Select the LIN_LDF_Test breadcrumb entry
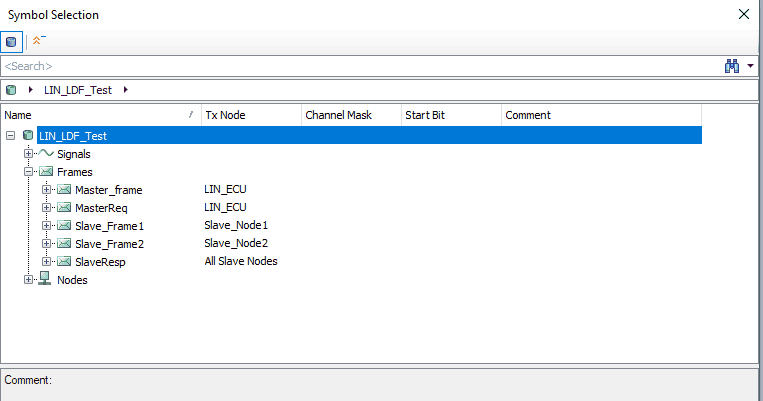This screenshot has width=763, height=401. (78, 90)
